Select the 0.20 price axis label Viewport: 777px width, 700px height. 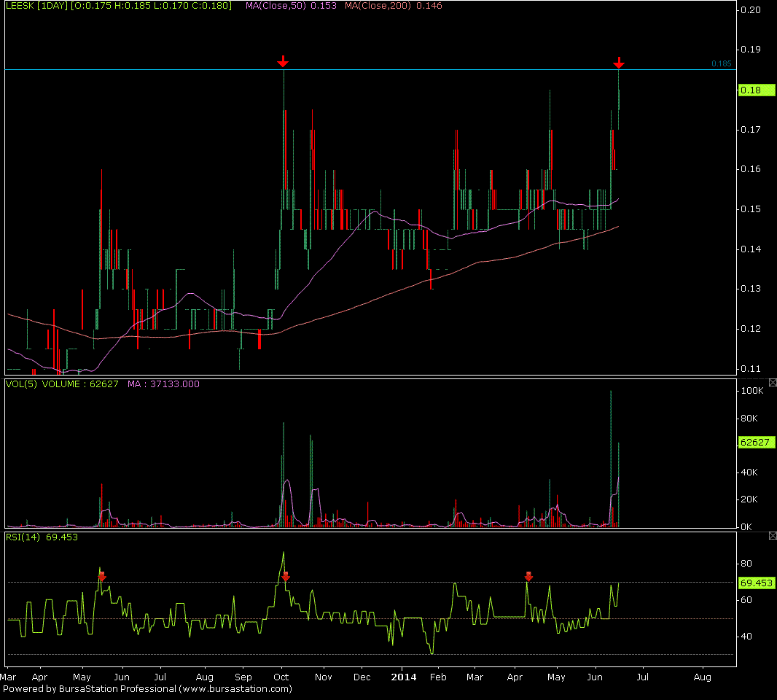tap(751, 10)
